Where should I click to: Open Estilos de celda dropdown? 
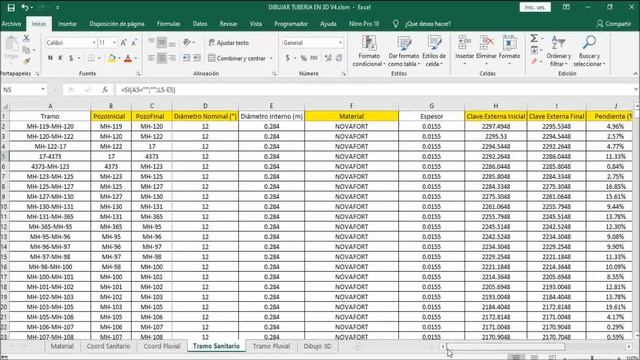coord(434,51)
